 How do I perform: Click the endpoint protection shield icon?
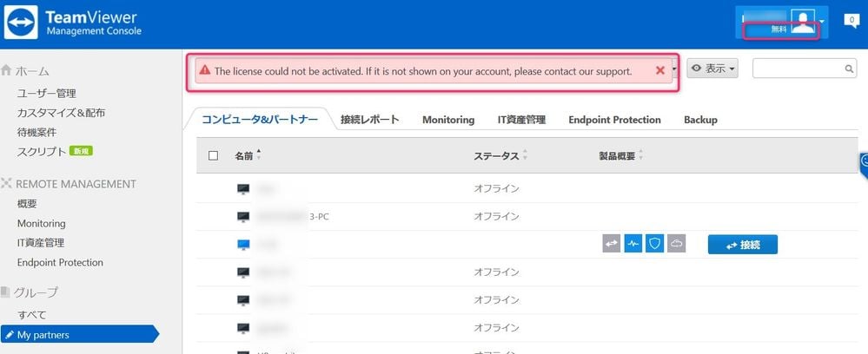(655, 244)
